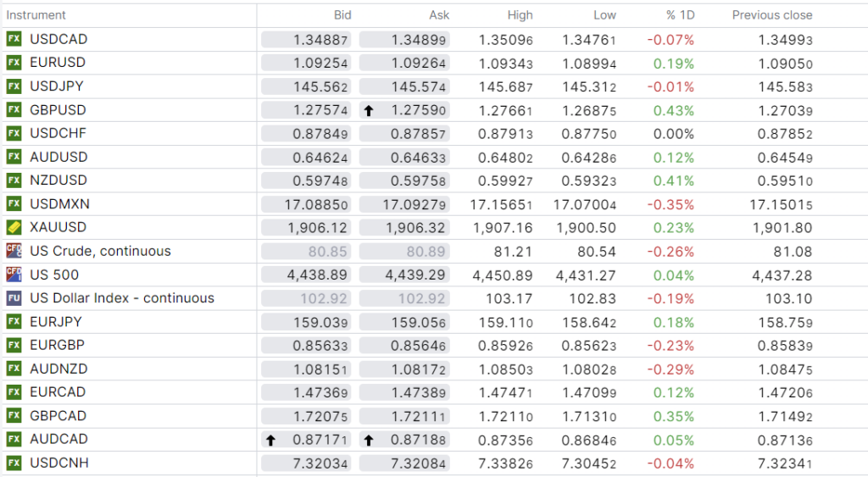This screenshot has width=868, height=477.
Task: Click the CFD icon next to US 500
Action: coord(14,275)
